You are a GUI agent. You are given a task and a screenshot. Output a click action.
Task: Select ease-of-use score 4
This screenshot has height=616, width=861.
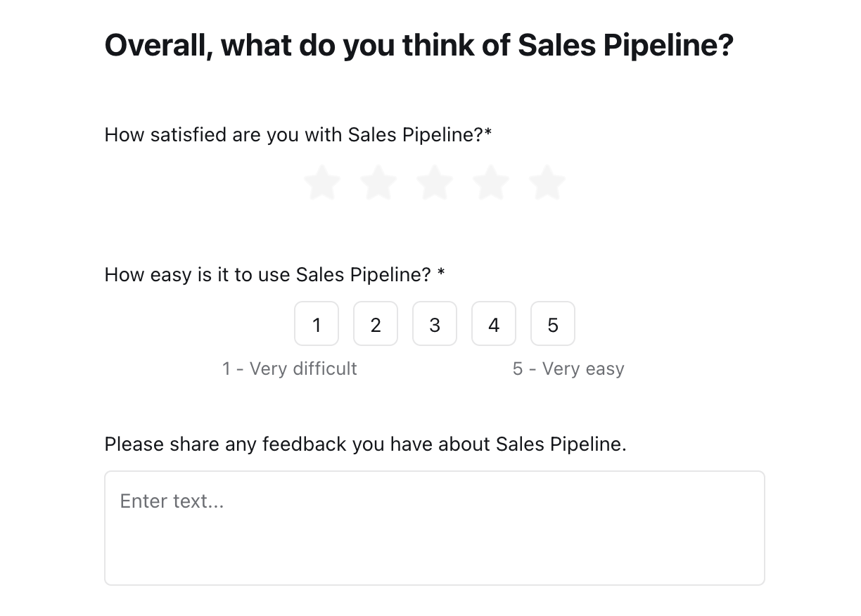pyautogui.click(x=494, y=324)
